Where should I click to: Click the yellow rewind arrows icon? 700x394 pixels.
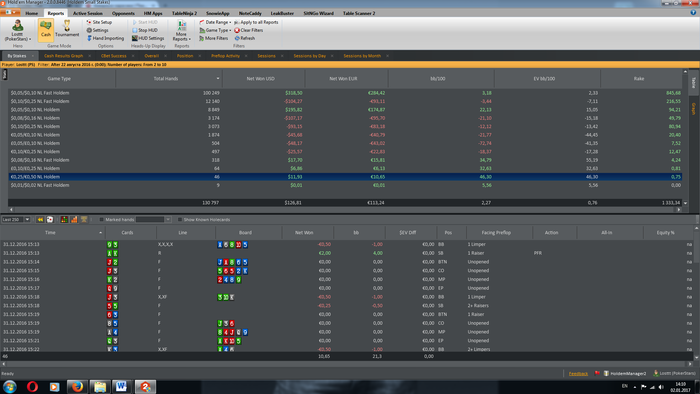tap(40, 220)
